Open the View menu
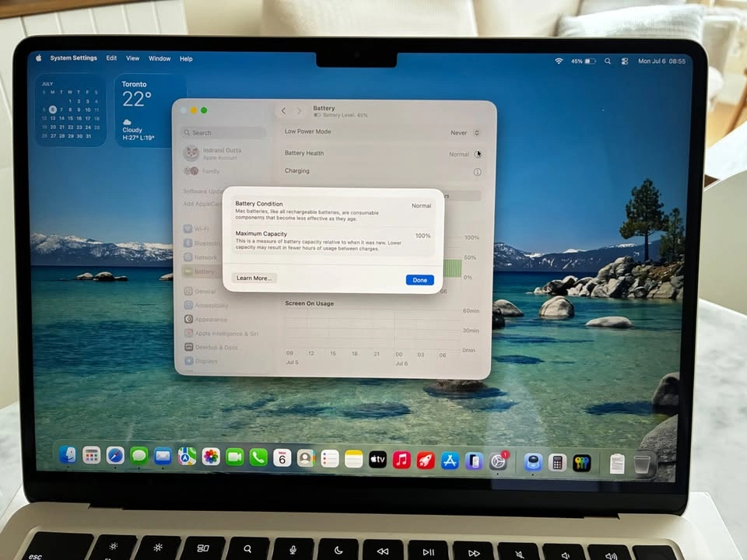The height and width of the screenshot is (560, 747). (x=132, y=58)
